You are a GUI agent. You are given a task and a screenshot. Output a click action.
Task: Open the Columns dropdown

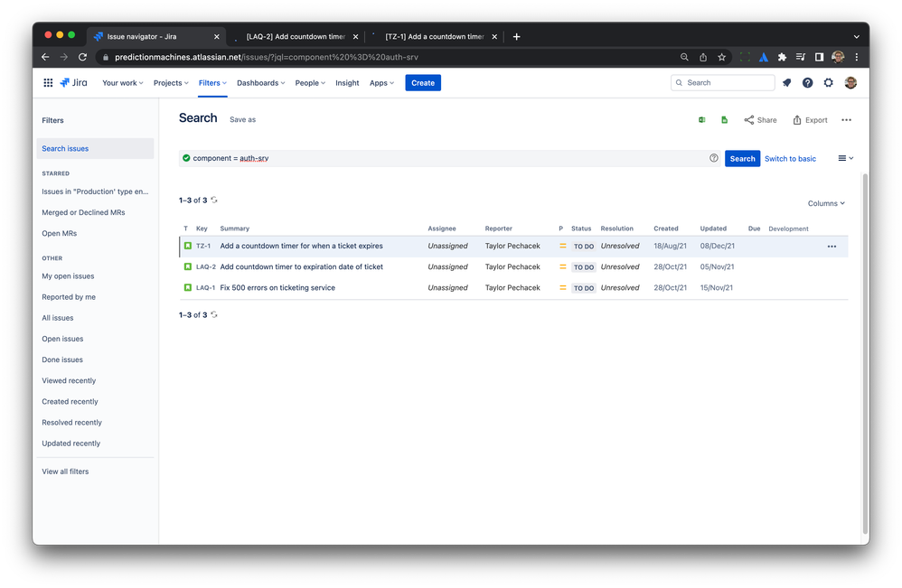[826, 203]
